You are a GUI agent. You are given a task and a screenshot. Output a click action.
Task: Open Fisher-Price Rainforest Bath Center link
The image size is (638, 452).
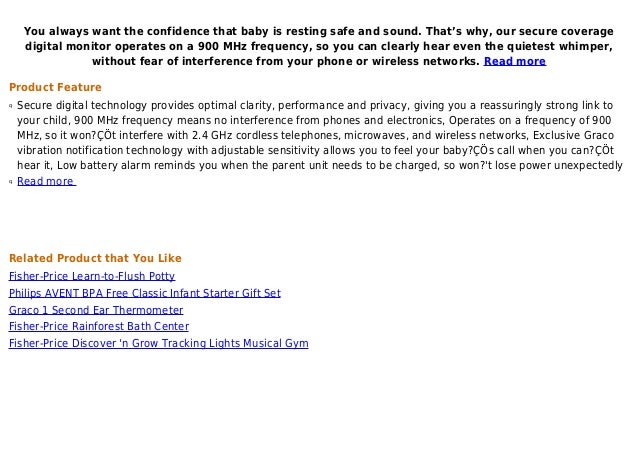tap(99, 326)
